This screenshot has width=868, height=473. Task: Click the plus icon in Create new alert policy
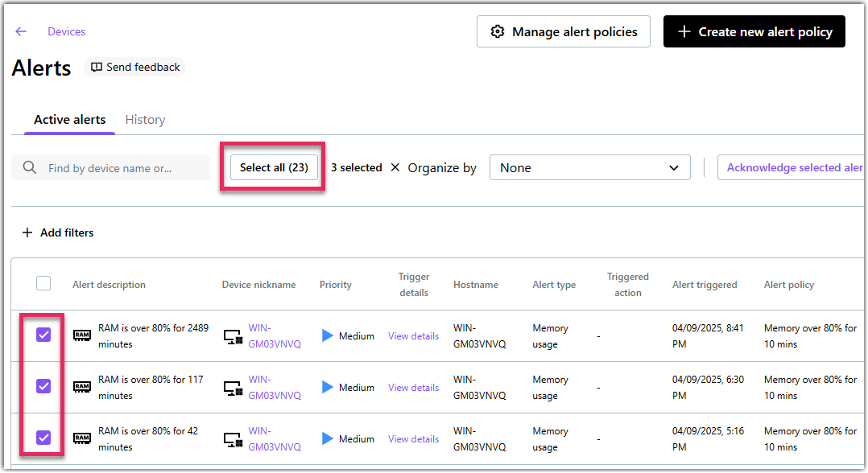[684, 31]
